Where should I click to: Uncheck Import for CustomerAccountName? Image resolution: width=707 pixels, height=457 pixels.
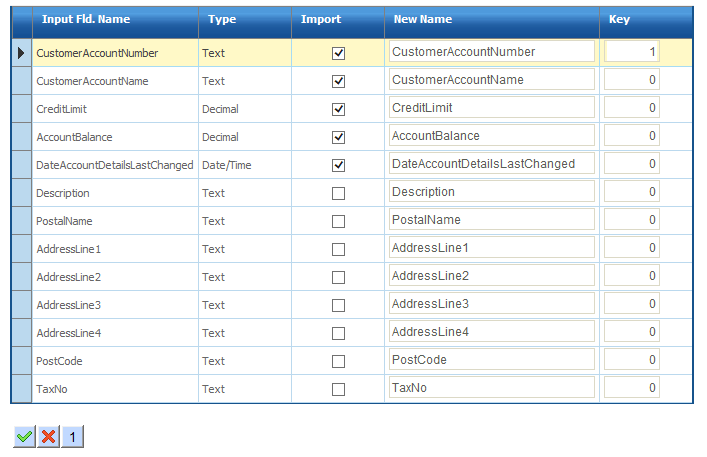[338, 81]
